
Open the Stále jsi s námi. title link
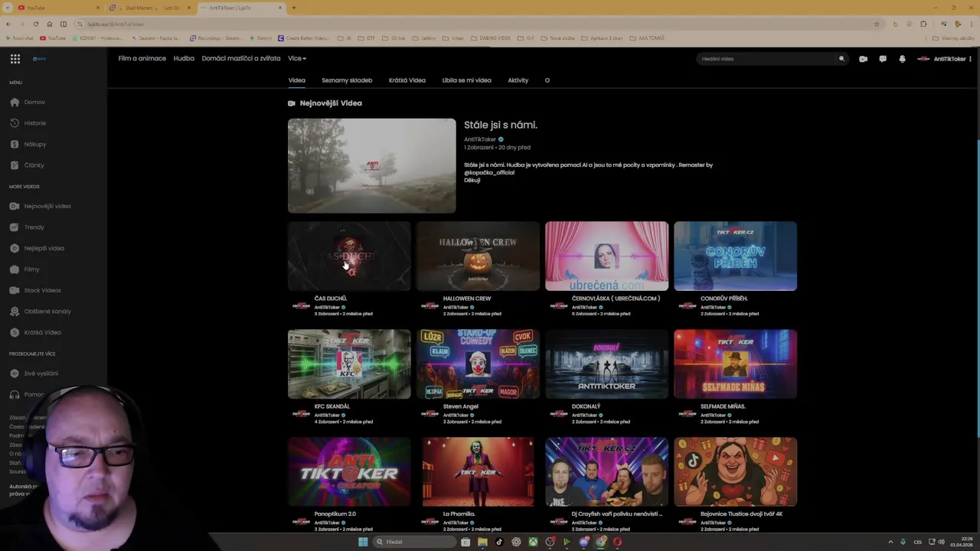tap(501, 125)
